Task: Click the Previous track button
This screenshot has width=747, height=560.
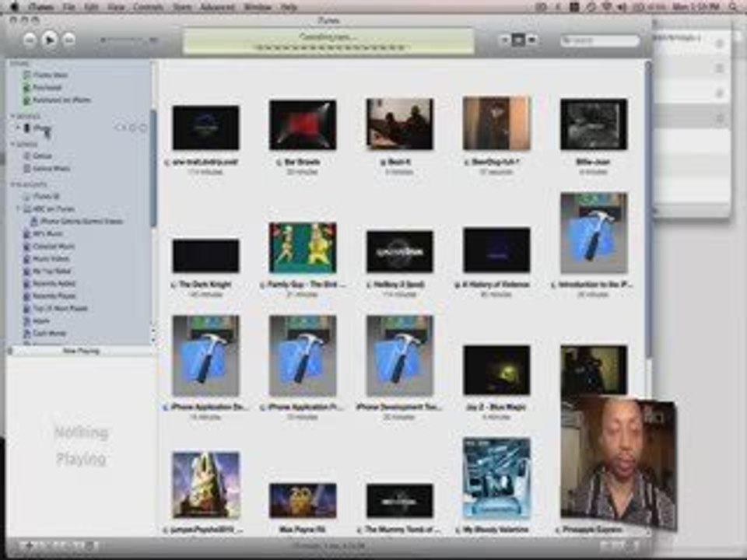Action: (30, 40)
